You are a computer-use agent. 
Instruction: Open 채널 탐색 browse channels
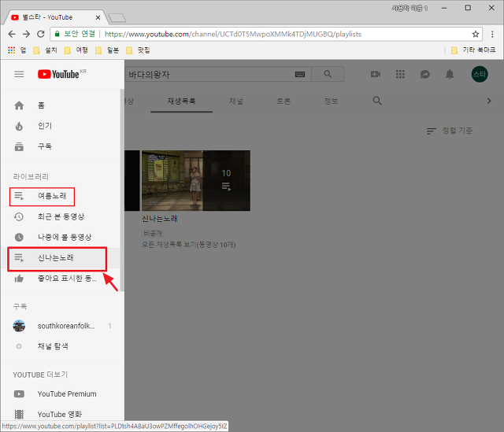click(61, 346)
